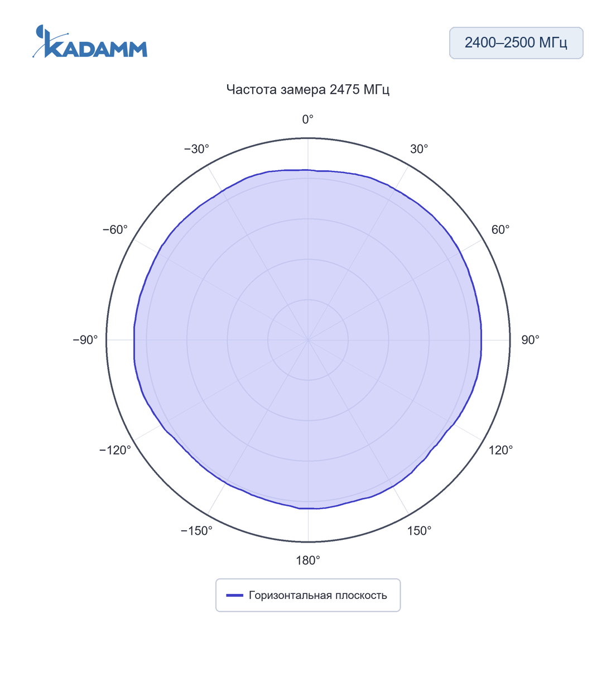Click the 120° angle label
The height and width of the screenshot is (676, 616).
point(501,450)
